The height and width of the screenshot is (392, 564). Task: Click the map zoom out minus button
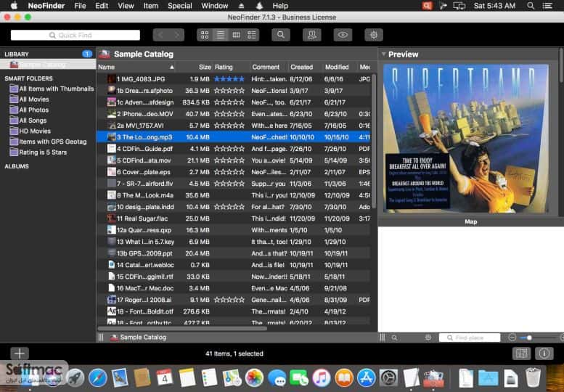click(512, 338)
